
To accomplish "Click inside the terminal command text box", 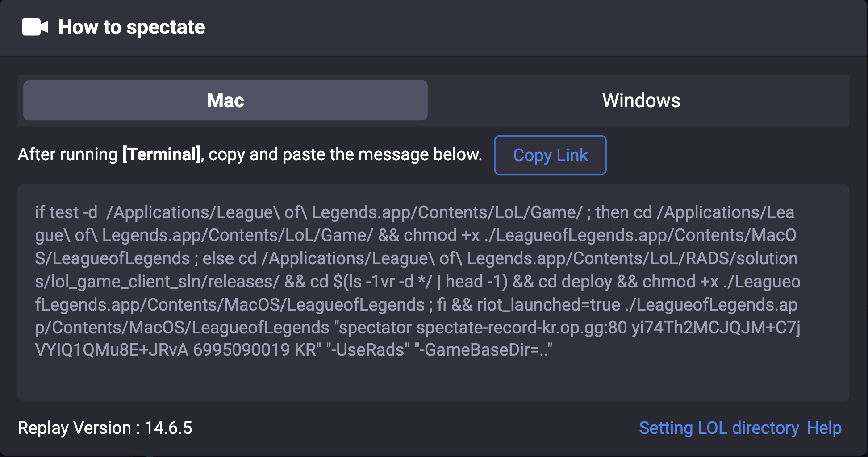I will coord(433,375).
